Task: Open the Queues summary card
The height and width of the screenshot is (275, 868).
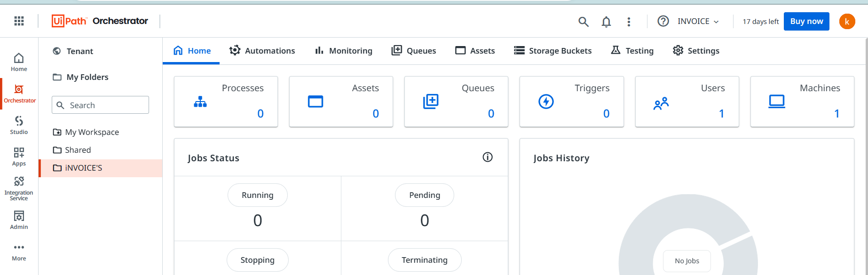Action: point(456,102)
